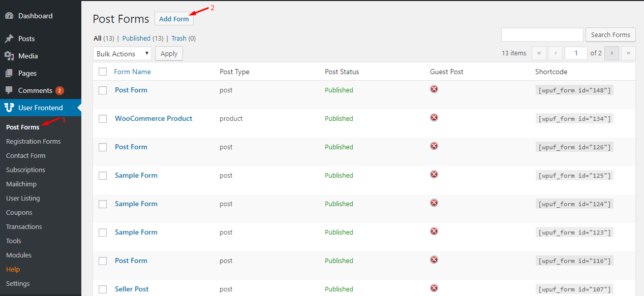
Task: Open the Comments speech bubble icon
Action: tap(9, 90)
